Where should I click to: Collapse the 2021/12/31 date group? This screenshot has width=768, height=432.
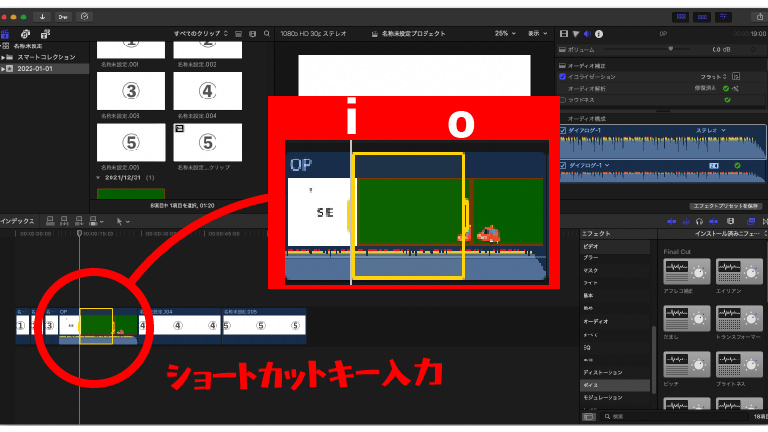coord(98,178)
